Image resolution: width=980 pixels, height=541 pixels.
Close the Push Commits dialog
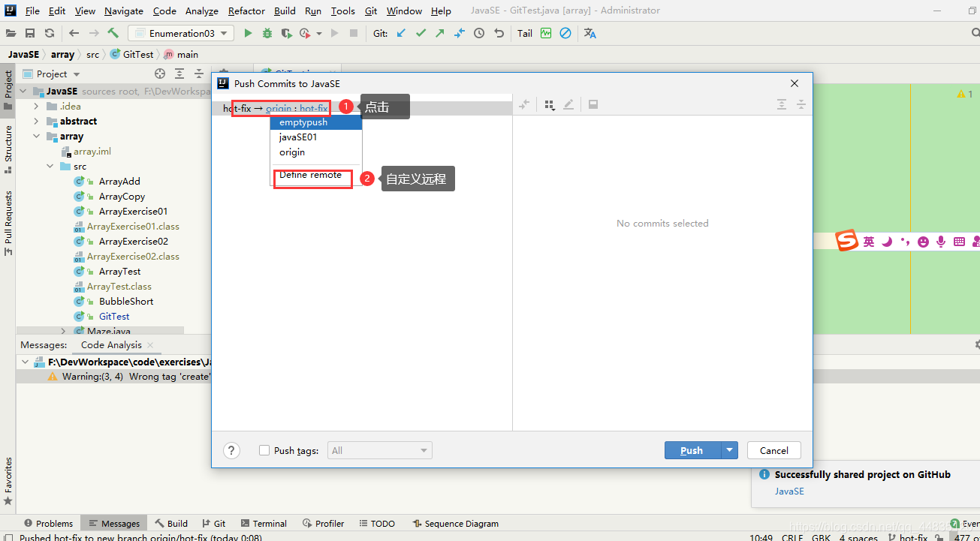[x=795, y=83]
